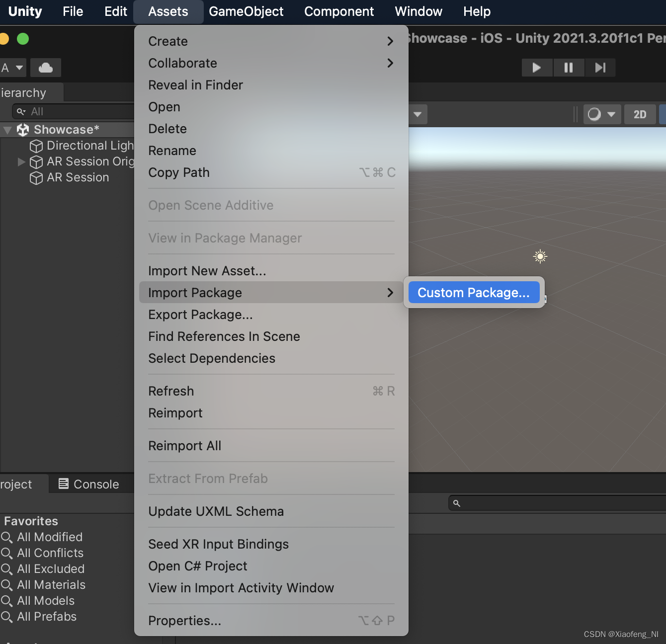
Task: Click the AR Session cube icon in Hierarchy
Action: 36,177
